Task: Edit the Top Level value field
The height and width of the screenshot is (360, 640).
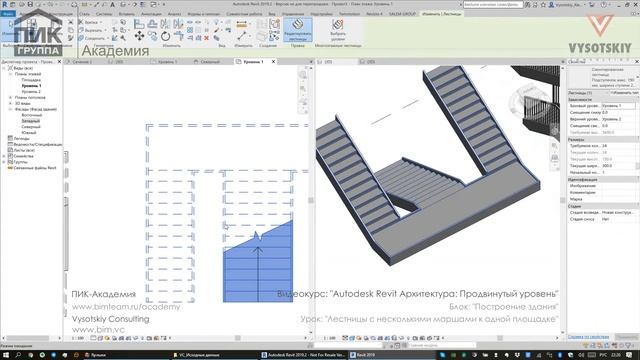Action: pos(618,119)
